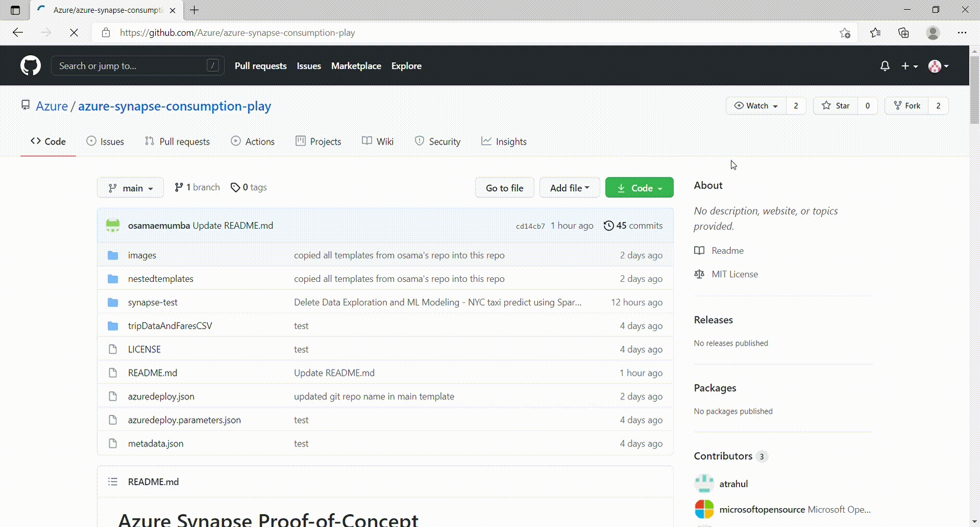
Task: Switch to the Actions tab
Action: [253, 141]
